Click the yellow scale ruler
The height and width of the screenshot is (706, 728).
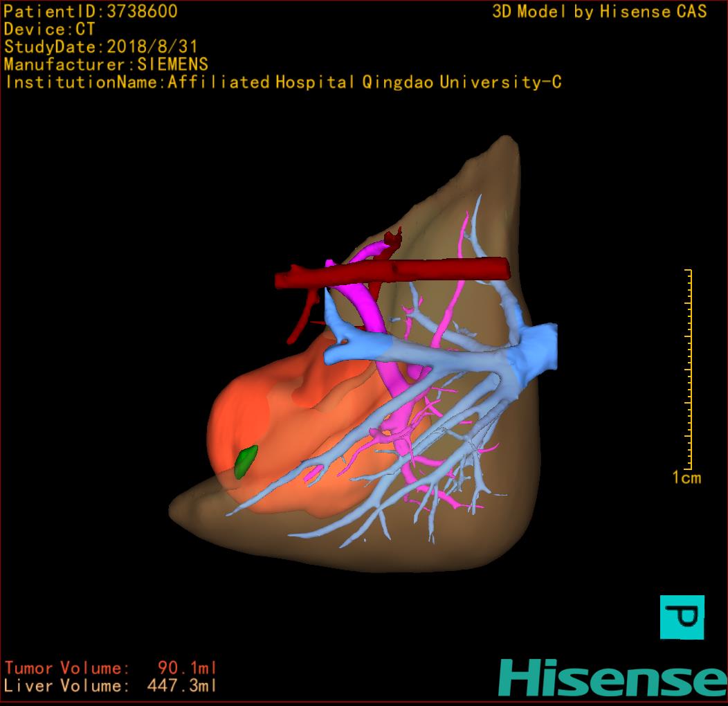pyautogui.click(x=689, y=368)
